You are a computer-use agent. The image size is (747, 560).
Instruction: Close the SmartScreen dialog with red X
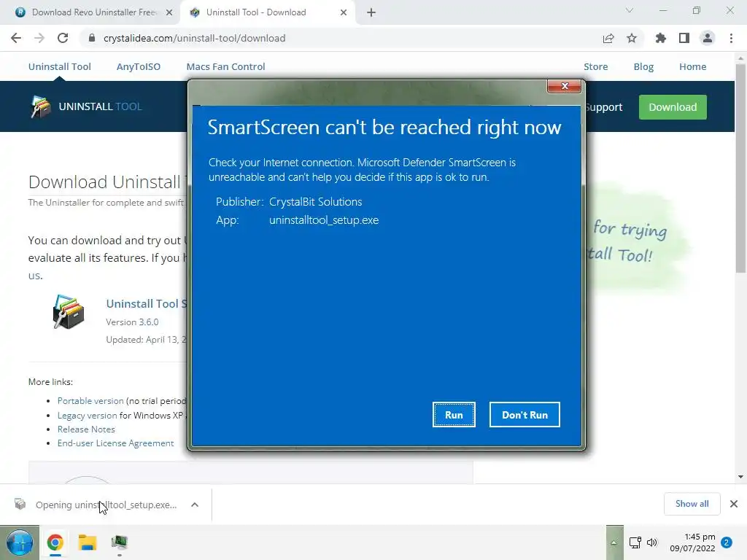(x=565, y=86)
